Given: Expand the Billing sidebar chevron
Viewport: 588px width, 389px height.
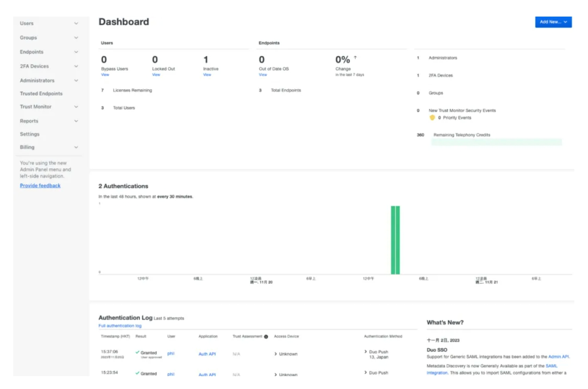Looking at the screenshot, I should point(76,147).
